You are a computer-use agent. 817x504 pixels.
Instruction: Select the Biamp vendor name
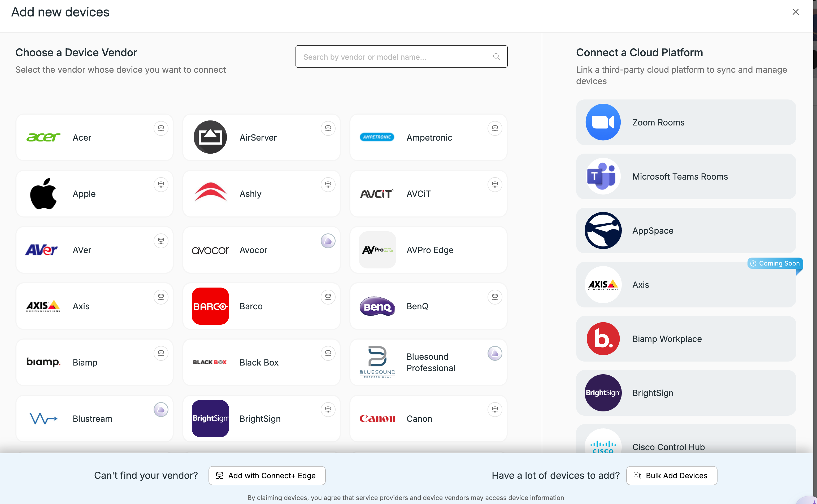(85, 363)
